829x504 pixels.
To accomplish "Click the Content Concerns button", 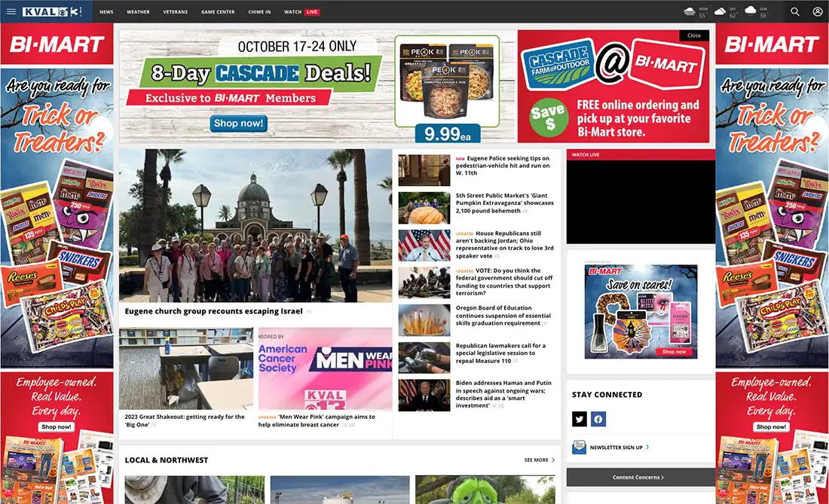I will pyautogui.click(x=641, y=477).
